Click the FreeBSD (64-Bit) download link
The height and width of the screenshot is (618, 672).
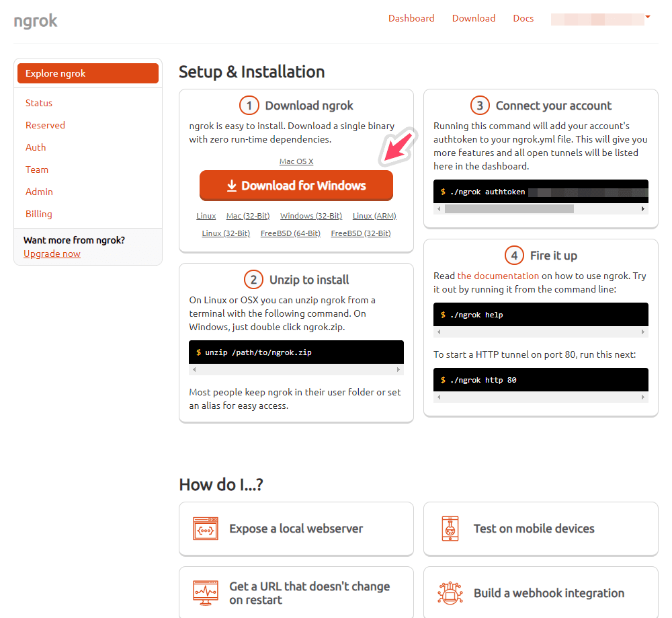point(290,233)
